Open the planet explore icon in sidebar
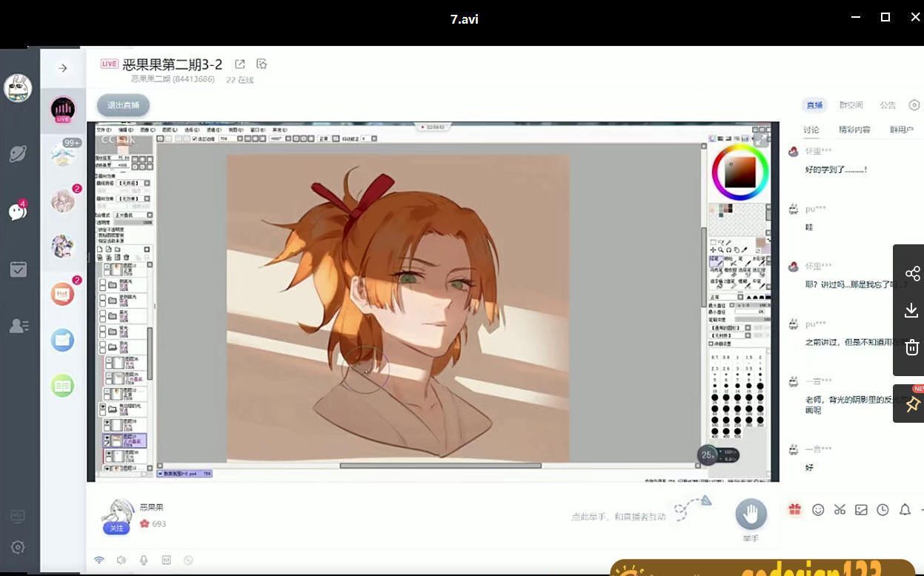 18,153
